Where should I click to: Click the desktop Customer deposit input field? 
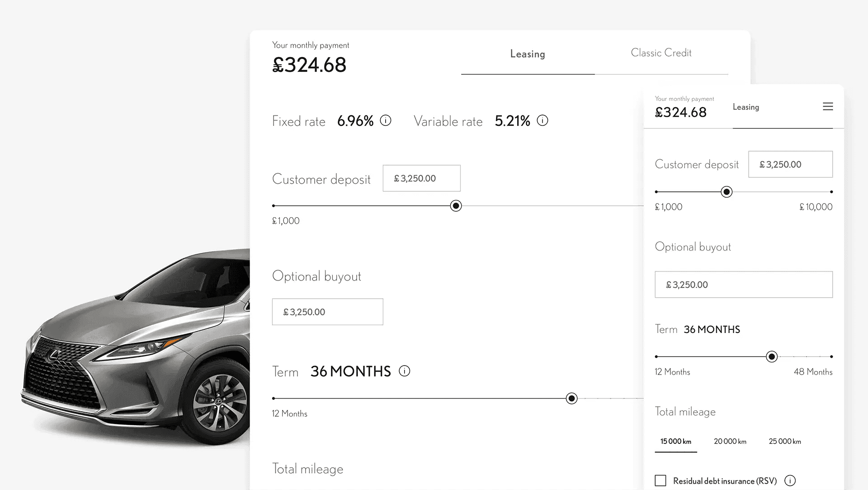421,178
